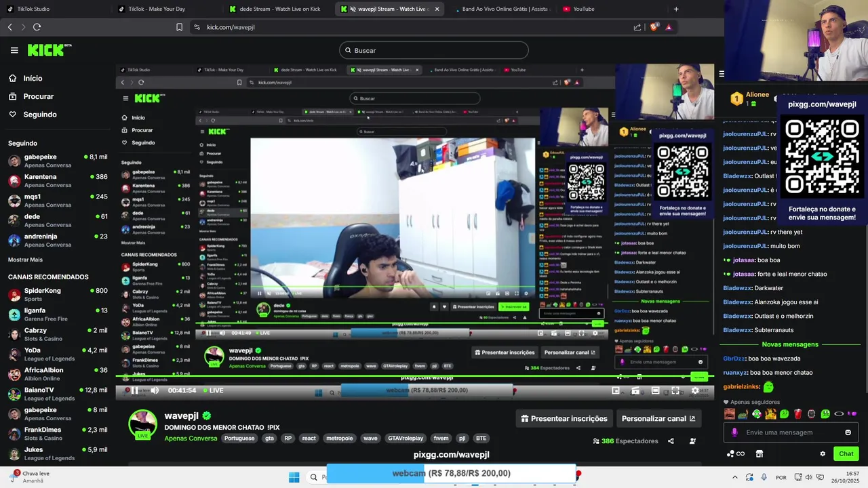Image resolution: width=868 pixels, height=488 pixels.
Task: Switch to TikTok - Make Your Day tab
Action: coord(167,9)
